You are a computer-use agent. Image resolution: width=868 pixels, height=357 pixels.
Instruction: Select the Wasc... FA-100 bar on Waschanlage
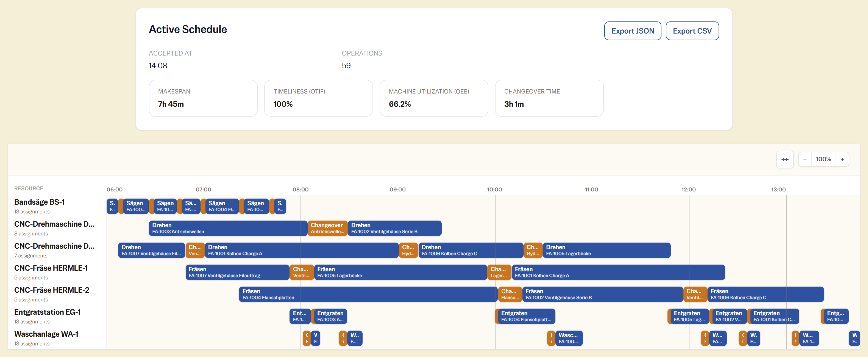coord(569,338)
